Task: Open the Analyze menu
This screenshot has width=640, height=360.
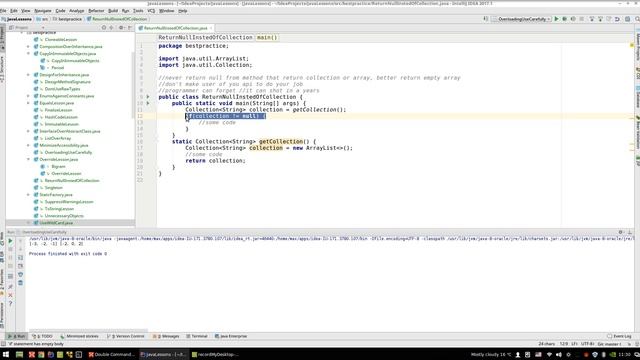Action: tap(76, 11)
